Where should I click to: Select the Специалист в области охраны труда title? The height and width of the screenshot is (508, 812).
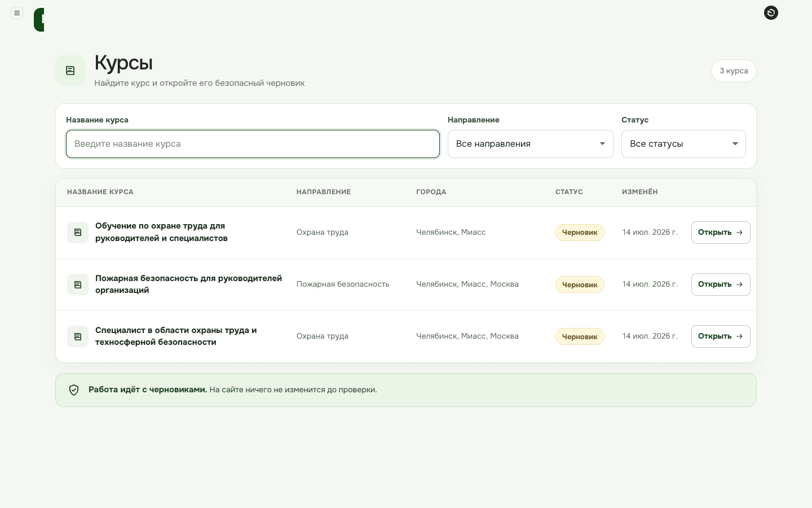click(x=176, y=336)
